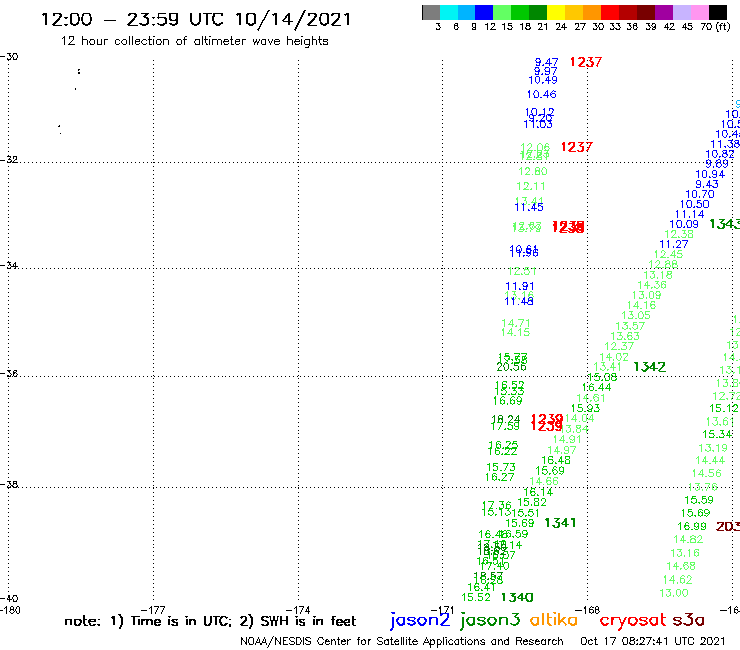Click the green wave height value '14.71'
Image resolution: width=740 pixels, height=650 pixels.
coord(516,323)
